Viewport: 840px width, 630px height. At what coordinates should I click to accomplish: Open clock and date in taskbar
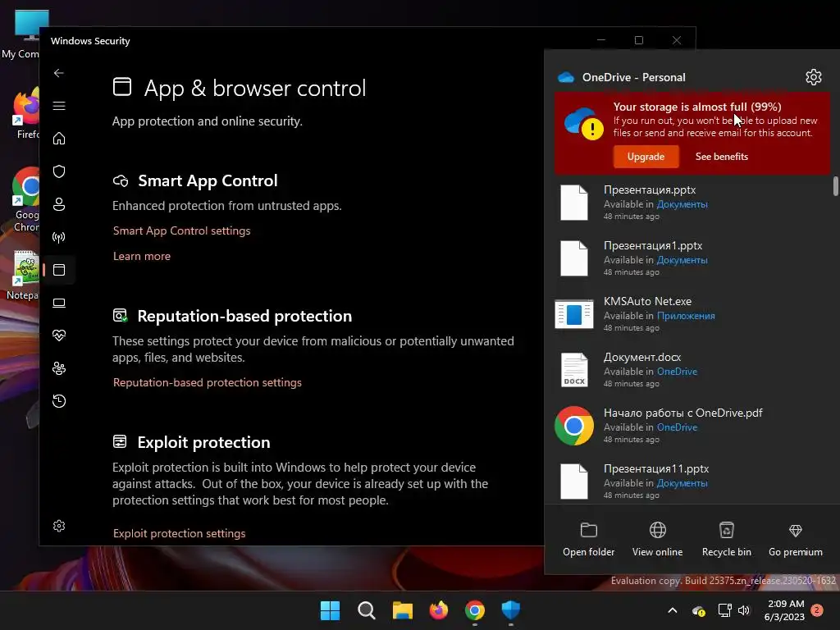coord(785,610)
